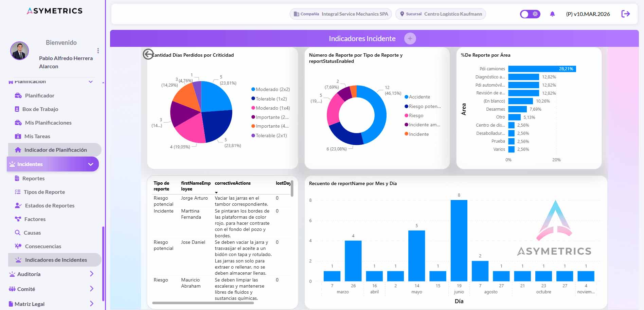644x310 pixels.
Task: Click the Sucursal Centro Logístico Kaufmann selector
Action: [441, 14]
